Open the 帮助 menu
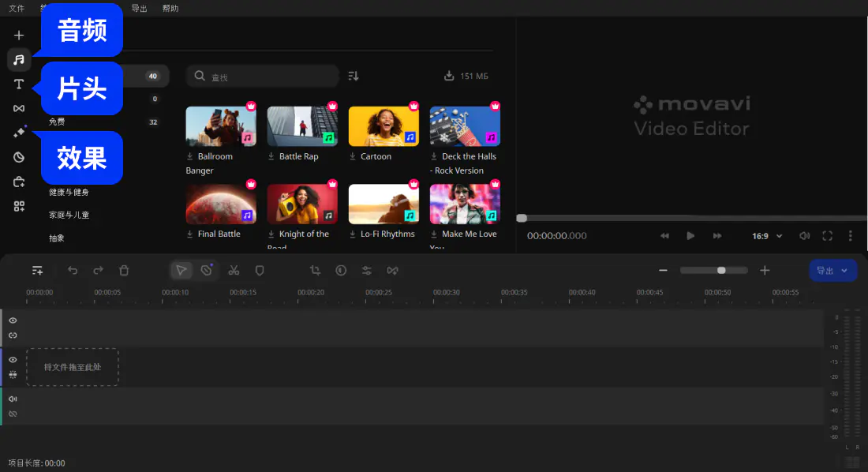868x472 pixels. click(170, 9)
